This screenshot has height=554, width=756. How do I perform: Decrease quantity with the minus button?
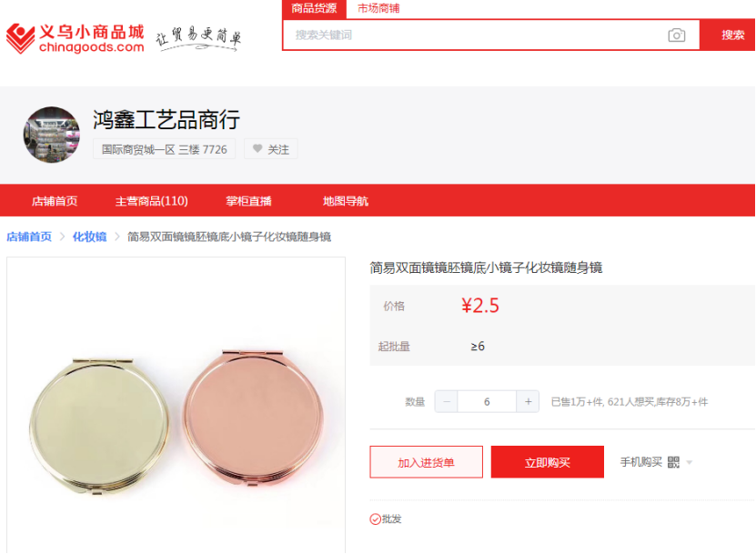click(447, 402)
